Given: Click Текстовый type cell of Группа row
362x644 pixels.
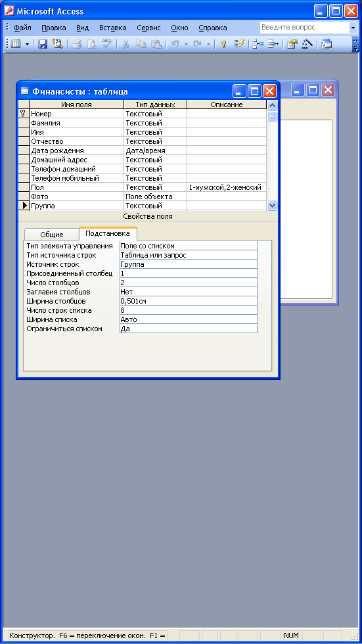Looking at the screenshot, I should coord(155,205).
